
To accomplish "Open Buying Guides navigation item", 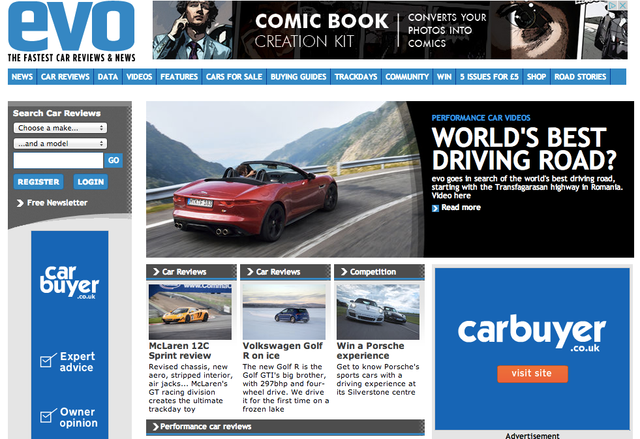I will (298, 77).
